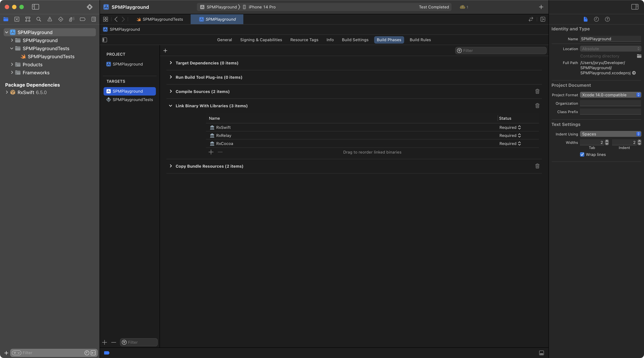The image size is (644, 358).
Task: Open the SPMPlaygroundTests editor tab
Action: point(160,19)
